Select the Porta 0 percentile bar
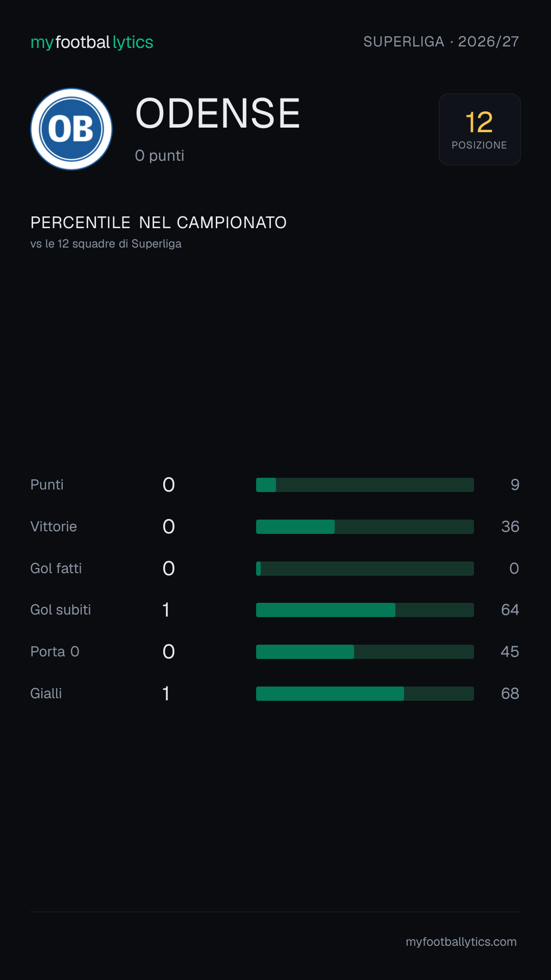This screenshot has height=980, width=551. 365,652
